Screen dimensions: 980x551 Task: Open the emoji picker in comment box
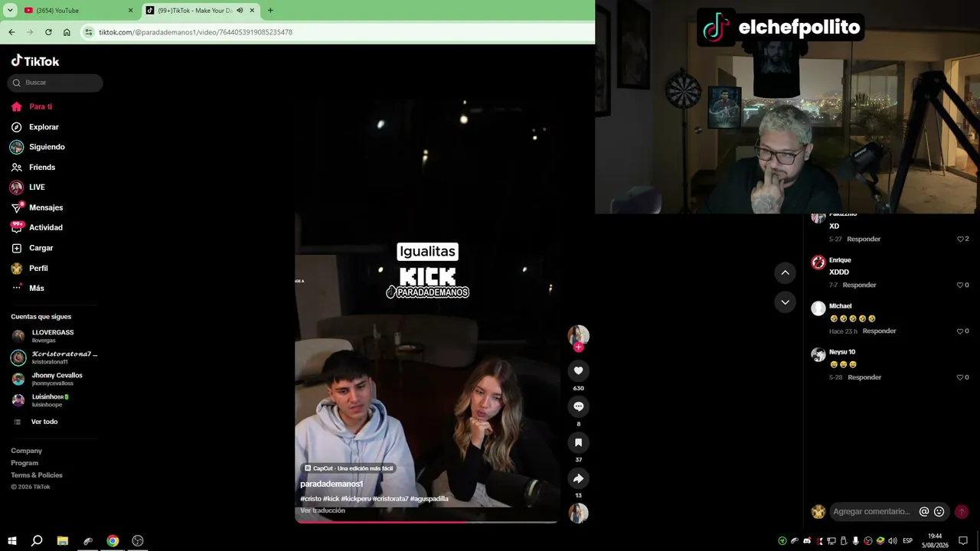[x=939, y=512]
